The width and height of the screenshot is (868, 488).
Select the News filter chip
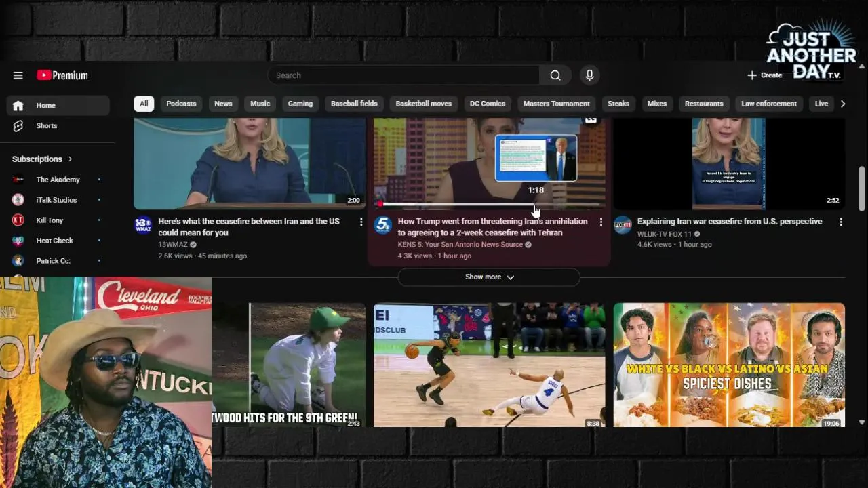pyautogui.click(x=223, y=104)
